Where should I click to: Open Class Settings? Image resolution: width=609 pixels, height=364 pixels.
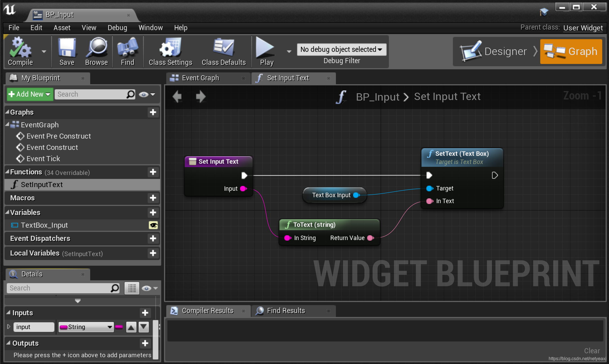click(x=170, y=52)
